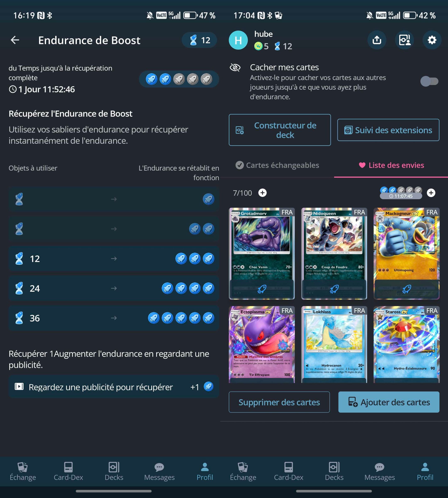Tap plus icon beside endurance timer
The height and width of the screenshot is (498, 448).
(x=431, y=193)
